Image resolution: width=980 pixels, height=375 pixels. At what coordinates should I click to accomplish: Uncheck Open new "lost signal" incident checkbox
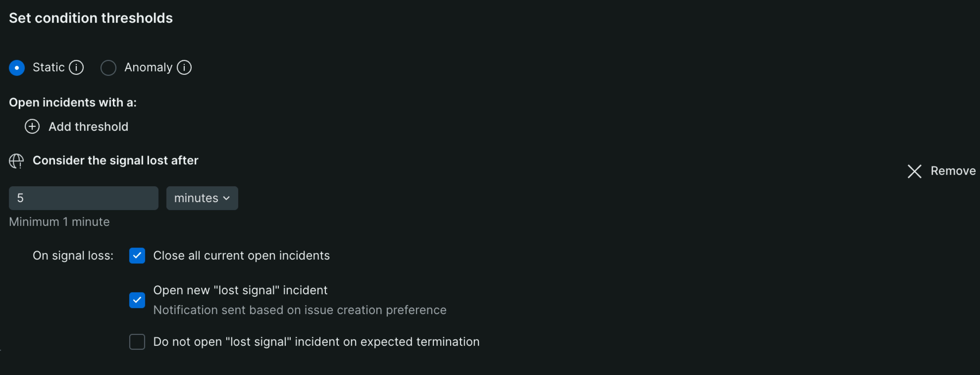137,300
